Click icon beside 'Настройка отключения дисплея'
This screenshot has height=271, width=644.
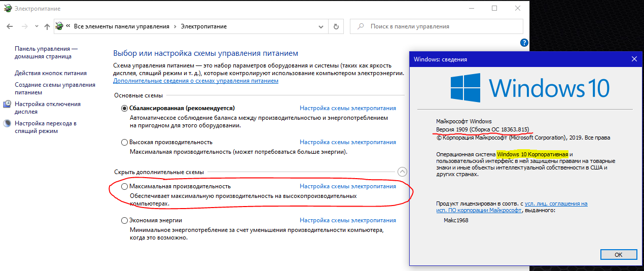(7, 104)
